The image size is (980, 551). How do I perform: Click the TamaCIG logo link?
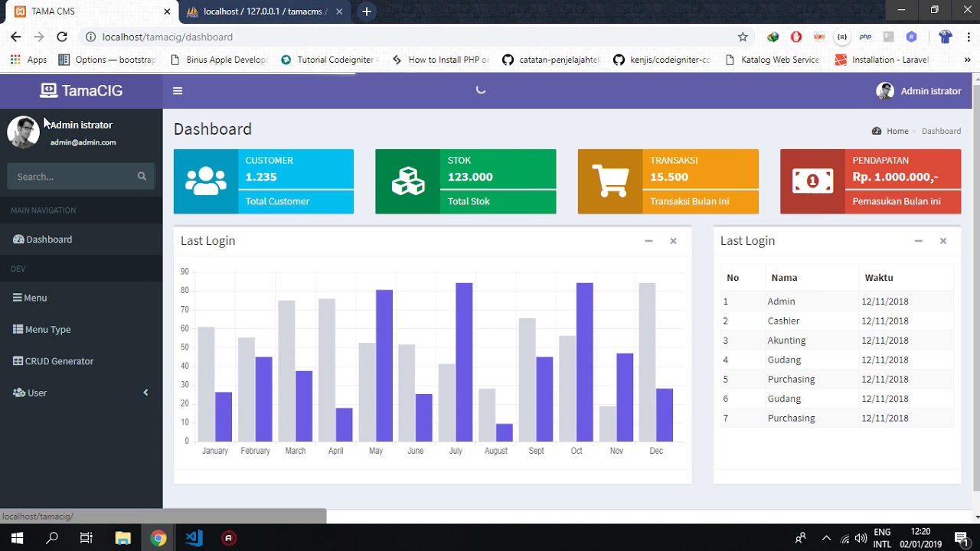pyautogui.click(x=81, y=90)
